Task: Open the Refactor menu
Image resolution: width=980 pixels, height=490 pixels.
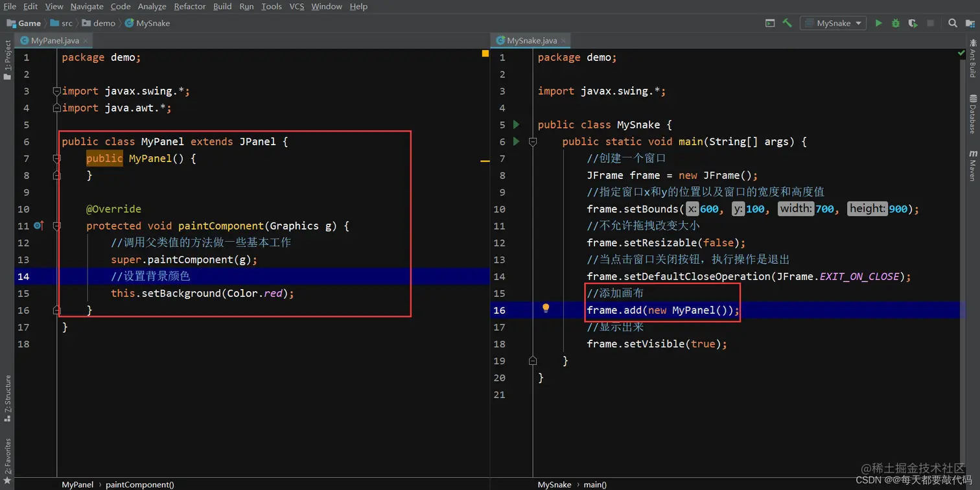Action: [x=190, y=6]
